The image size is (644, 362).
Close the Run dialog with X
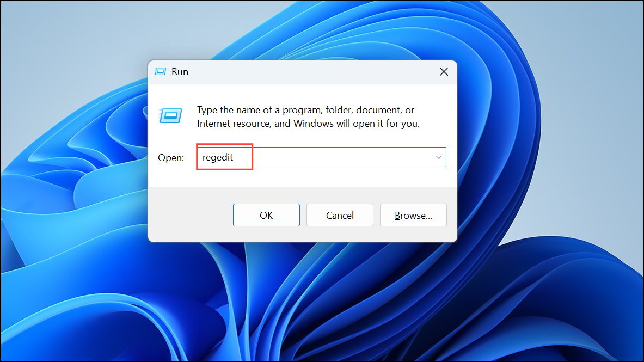click(x=444, y=72)
